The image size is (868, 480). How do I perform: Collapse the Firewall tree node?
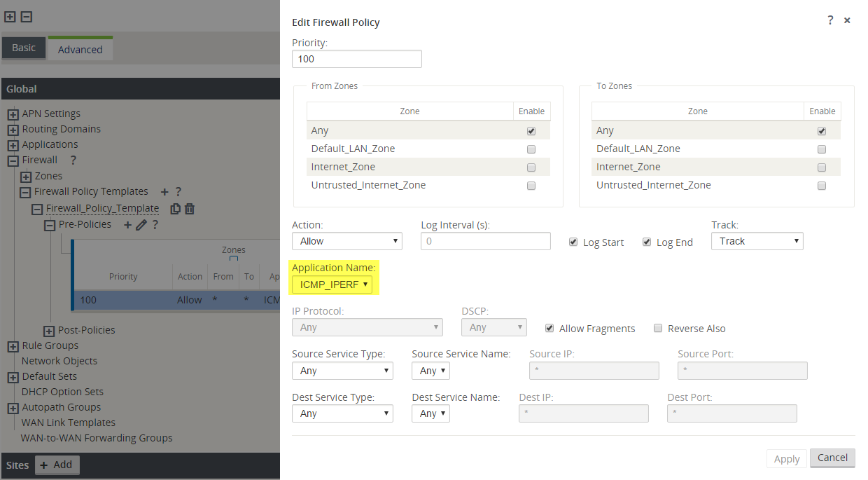[x=13, y=160]
